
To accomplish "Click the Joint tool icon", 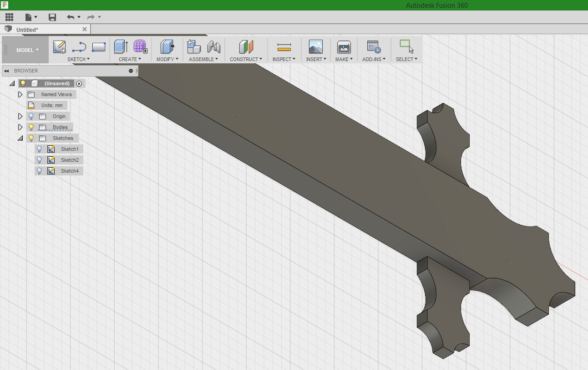I will (213, 46).
